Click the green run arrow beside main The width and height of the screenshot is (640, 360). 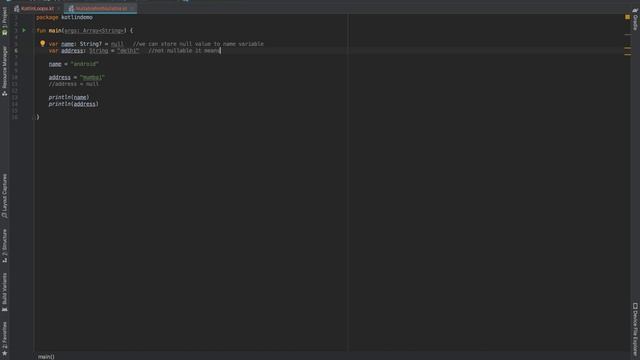tap(24, 30)
